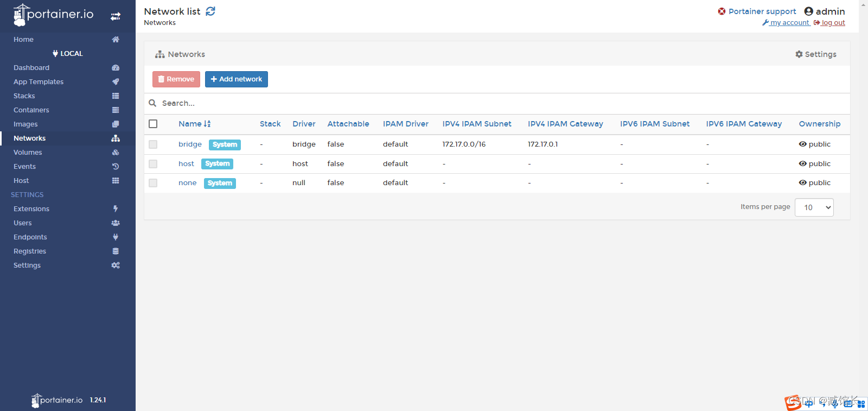Open the table Settings dropdown
Screen dimensions: 868x411
click(x=815, y=54)
